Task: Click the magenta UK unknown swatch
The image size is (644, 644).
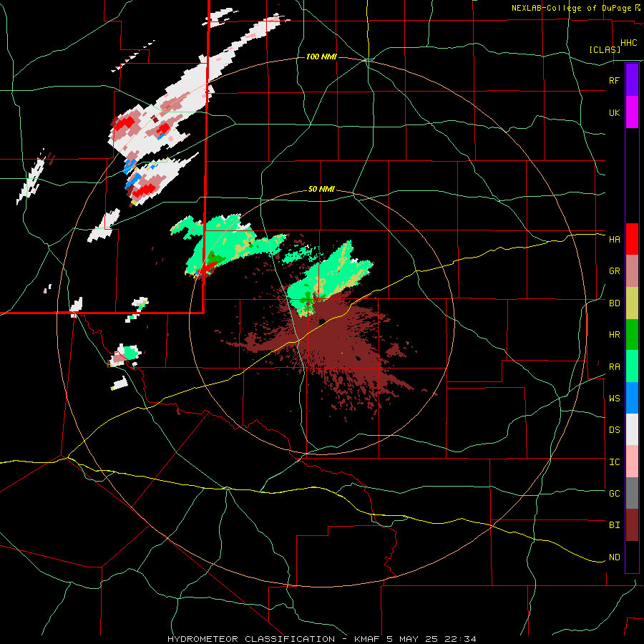Action: coord(632,112)
